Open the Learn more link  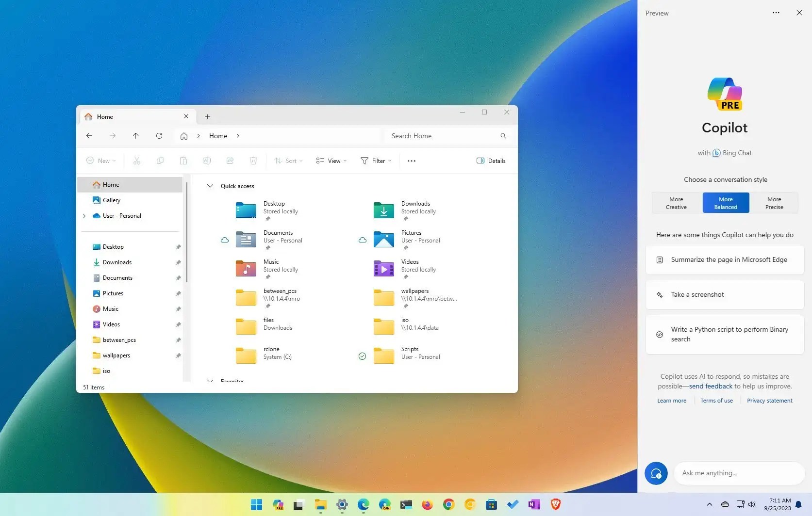pos(672,401)
